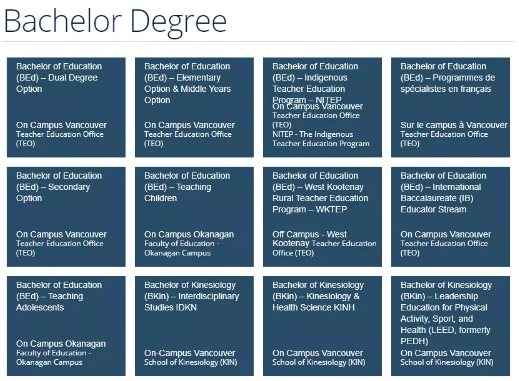This screenshot has width=519, height=381.
Task: Open the BEd Secondary Option card
Action: (x=66, y=217)
